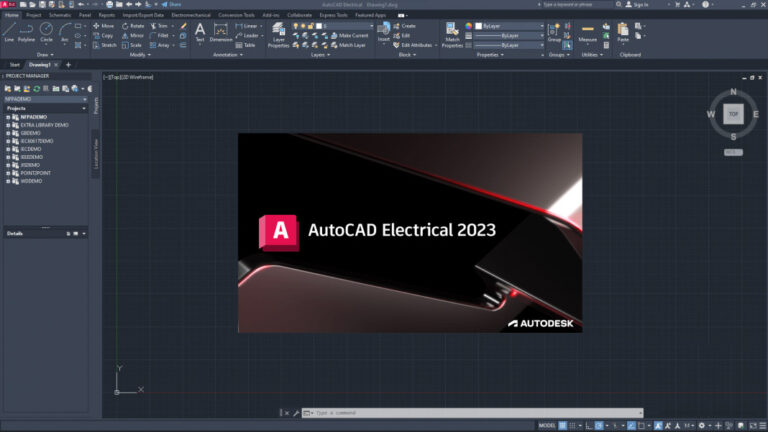This screenshot has height=432, width=768.
Task: Click the Share button
Action: tap(171, 4)
